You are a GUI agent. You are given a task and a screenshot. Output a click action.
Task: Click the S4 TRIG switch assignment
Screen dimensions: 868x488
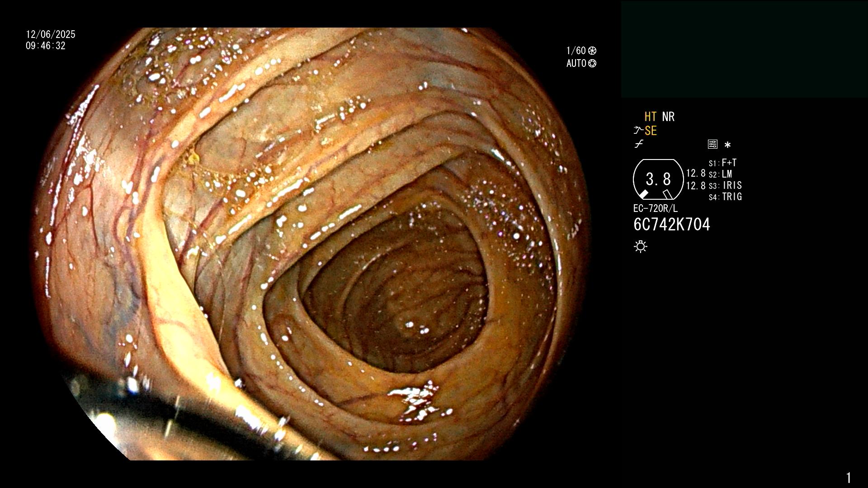[725, 197]
